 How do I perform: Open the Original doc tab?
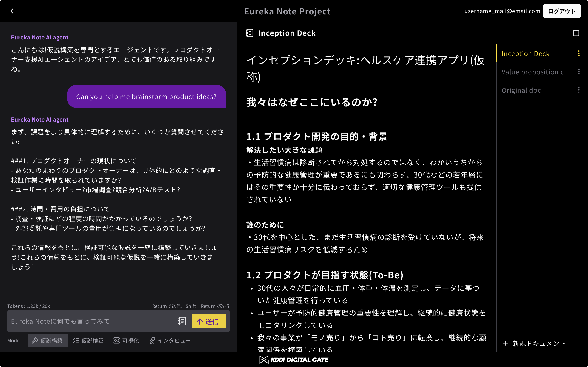[521, 90]
